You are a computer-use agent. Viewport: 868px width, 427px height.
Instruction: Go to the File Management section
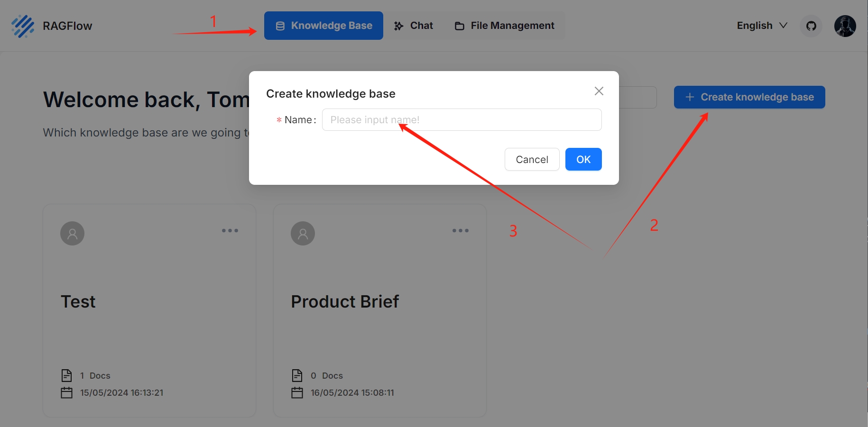tap(504, 26)
